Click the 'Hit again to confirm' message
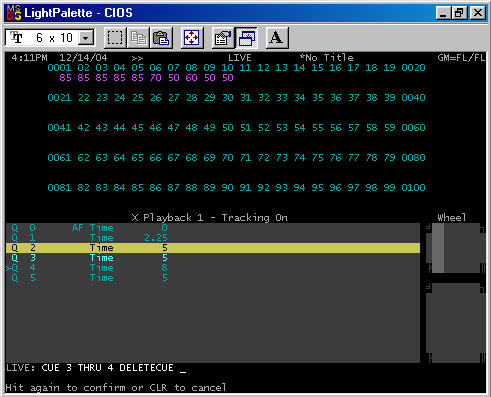This screenshot has width=491, height=397. [116, 388]
